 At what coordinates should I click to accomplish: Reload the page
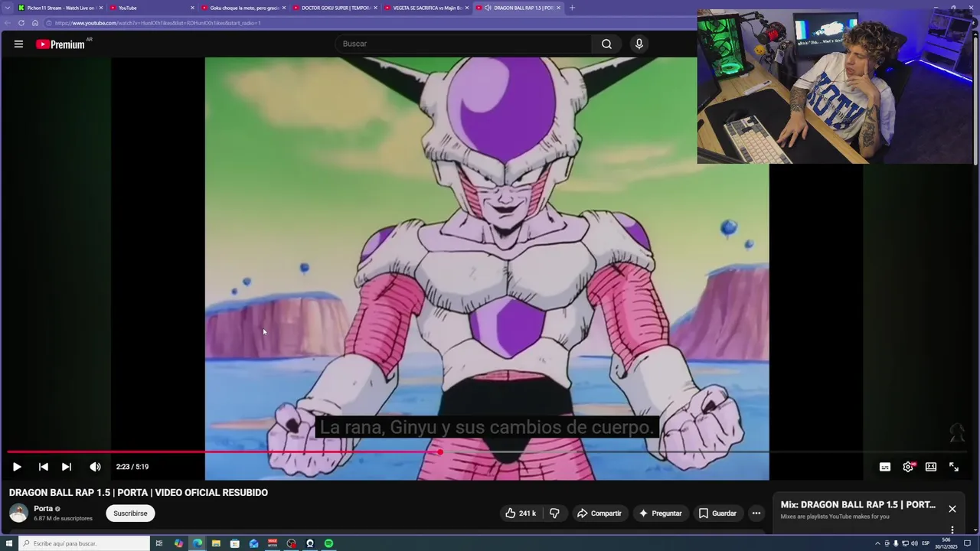(21, 23)
